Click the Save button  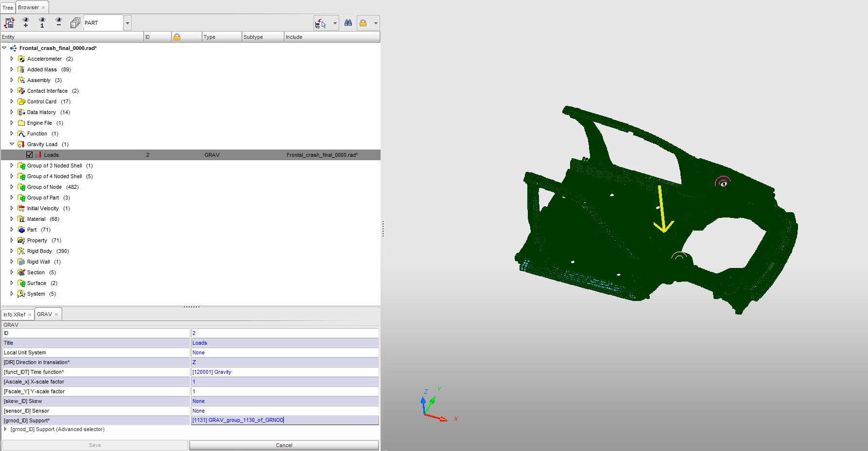coord(95,445)
